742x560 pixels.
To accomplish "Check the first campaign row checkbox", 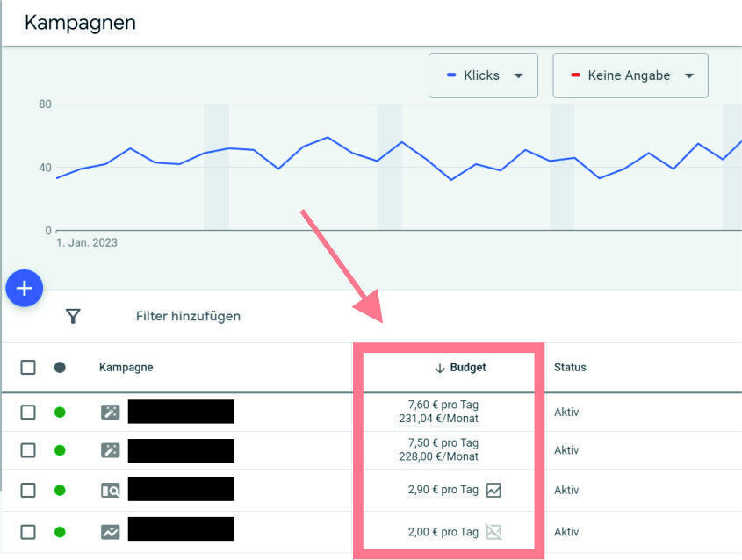I will (27, 411).
